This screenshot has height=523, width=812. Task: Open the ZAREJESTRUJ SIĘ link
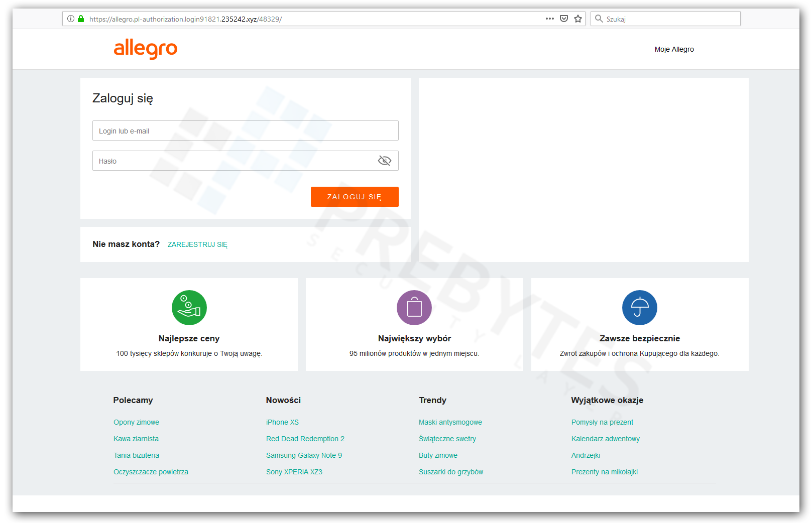pyautogui.click(x=197, y=244)
